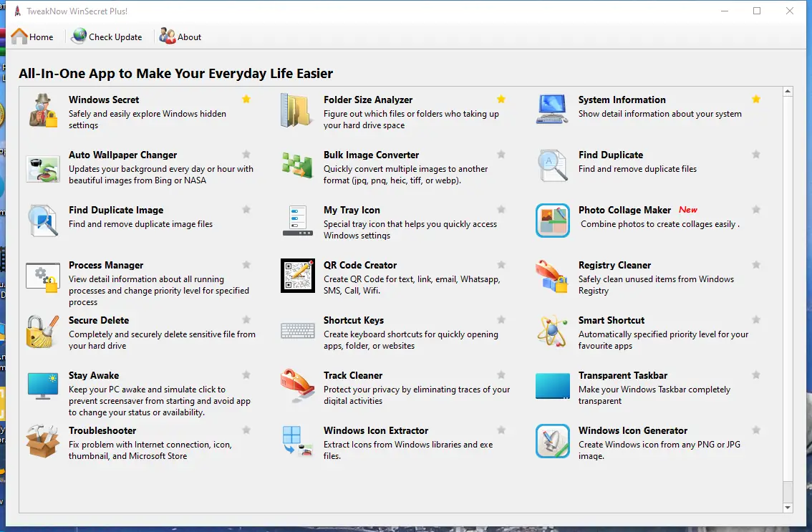Open the Process Manager title
The height and width of the screenshot is (532, 812).
pyautogui.click(x=106, y=265)
